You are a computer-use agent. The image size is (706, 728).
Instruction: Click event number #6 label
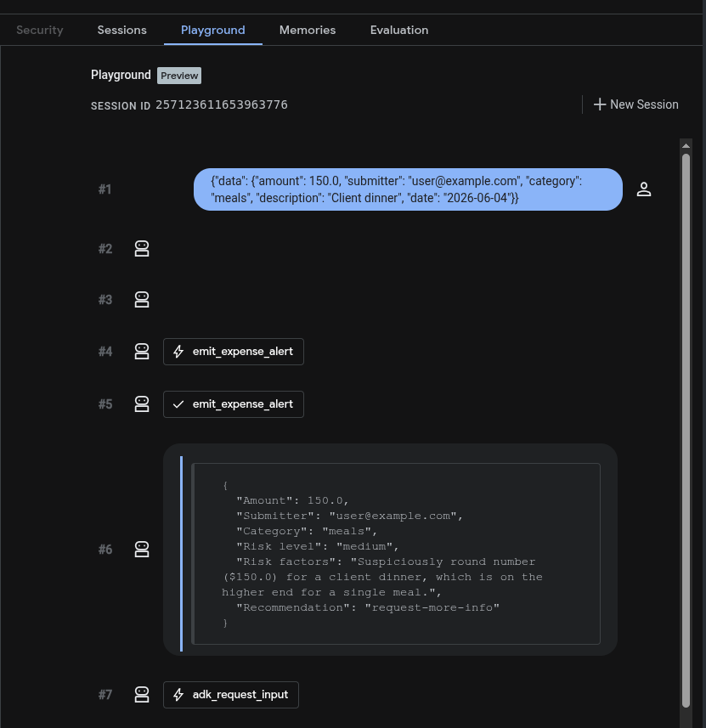click(x=105, y=550)
